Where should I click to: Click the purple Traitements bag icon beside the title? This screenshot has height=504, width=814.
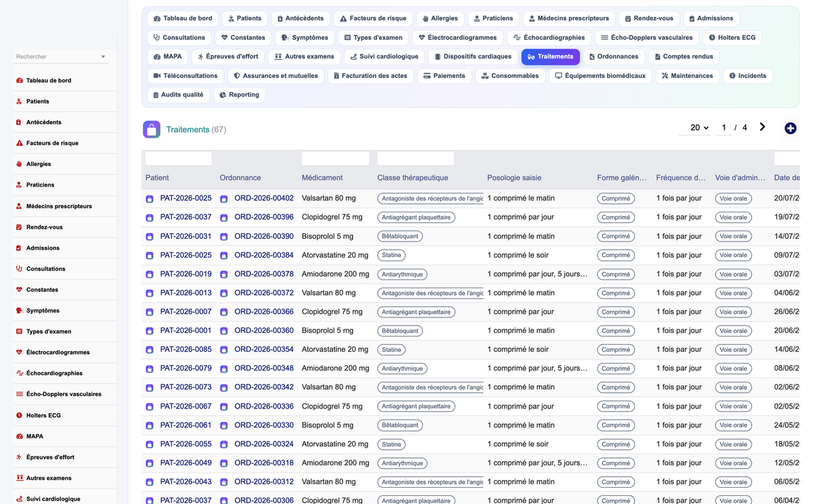(152, 129)
